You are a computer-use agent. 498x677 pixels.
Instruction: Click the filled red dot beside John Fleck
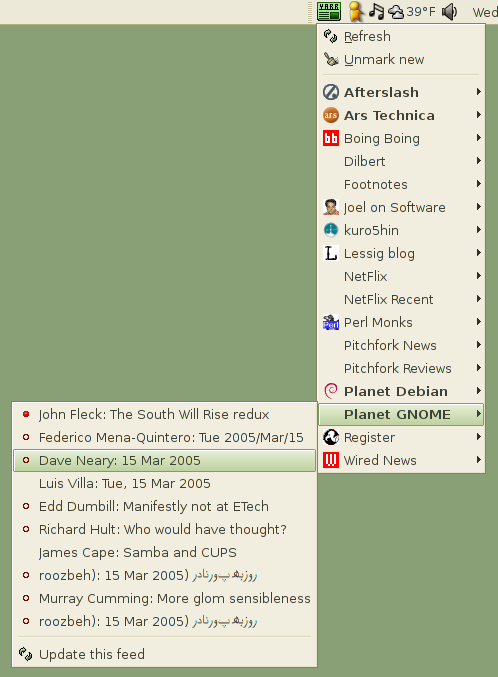click(x=26, y=414)
